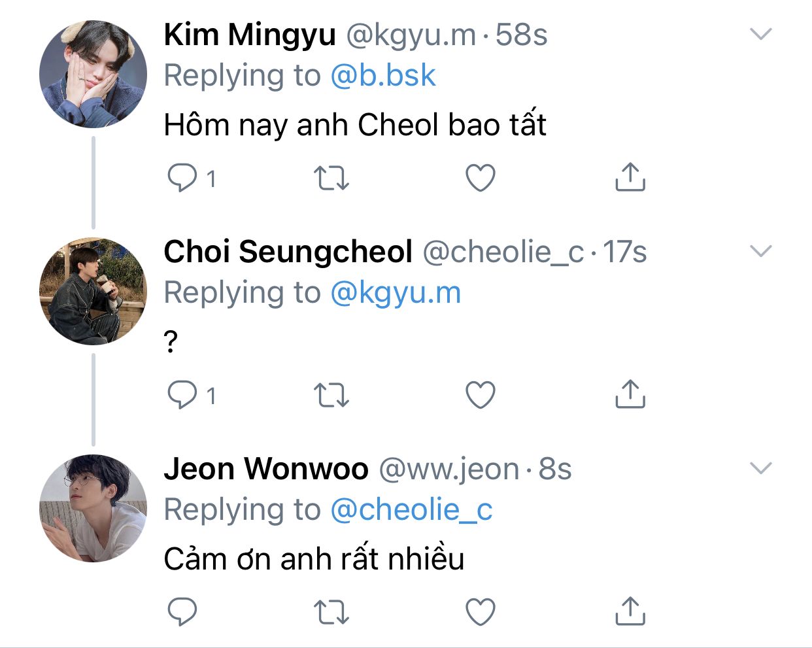Screen dimensions: 812x648
Task: Share Choi Seungcheol's tweet
Action: click(630, 395)
